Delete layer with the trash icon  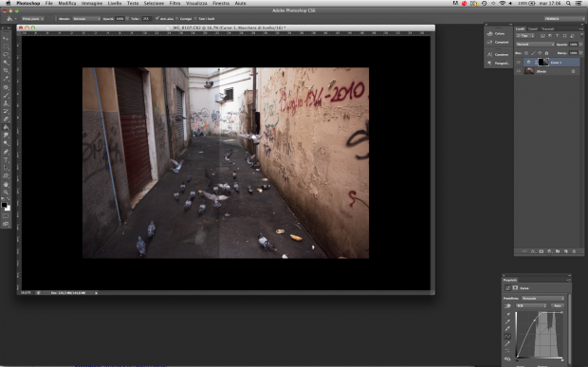[x=574, y=251]
